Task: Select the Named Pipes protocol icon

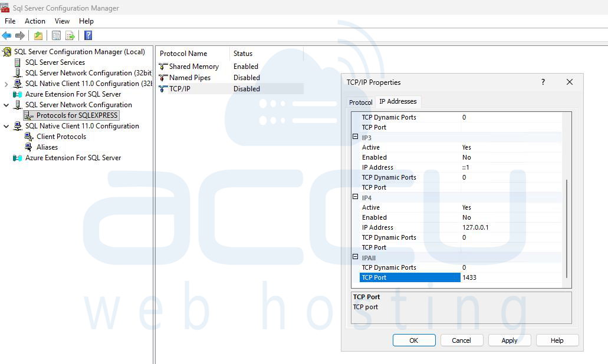Action: (x=163, y=78)
